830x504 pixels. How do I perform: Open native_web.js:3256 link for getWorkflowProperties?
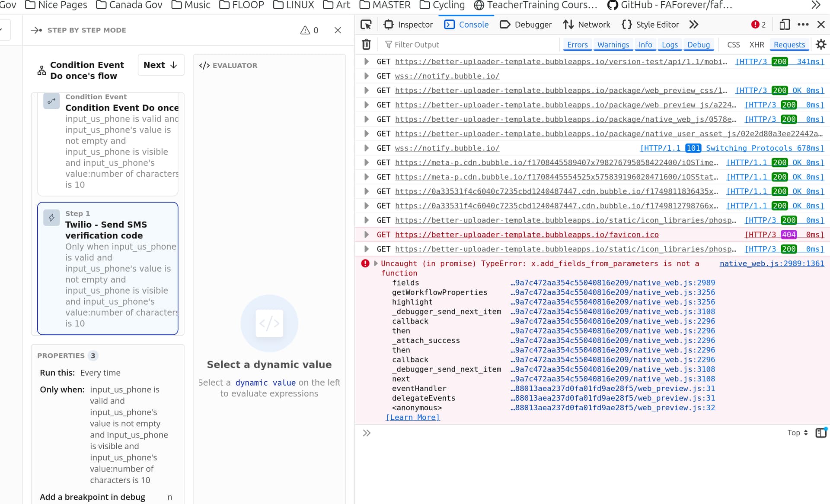(x=613, y=292)
